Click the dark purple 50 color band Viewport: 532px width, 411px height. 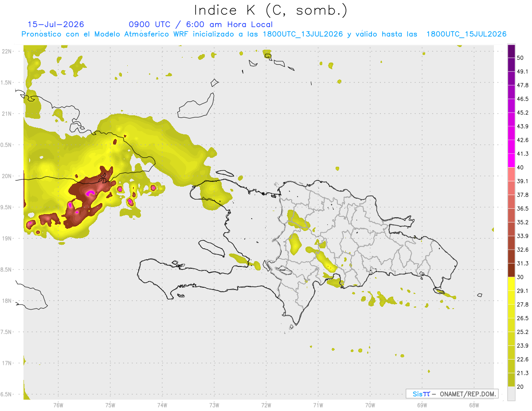pos(511,51)
